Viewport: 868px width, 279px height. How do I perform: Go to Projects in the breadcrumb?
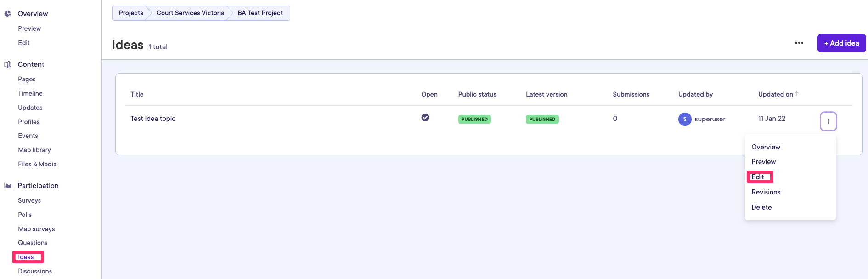(x=131, y=13)
